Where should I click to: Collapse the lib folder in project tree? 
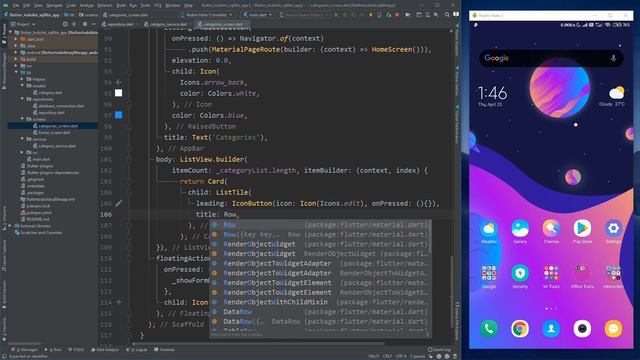pos(16,72)
